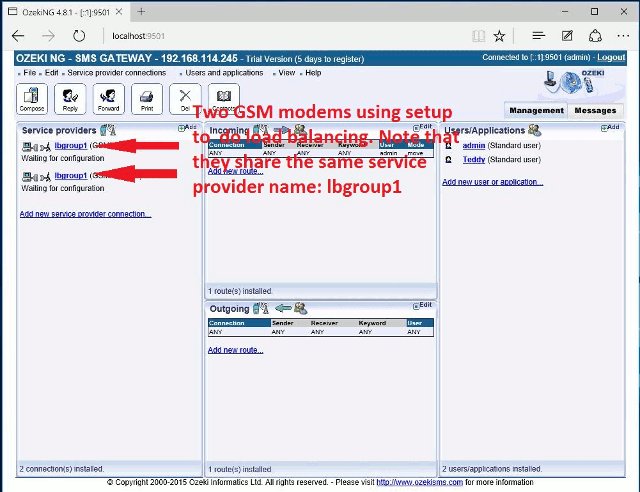The width and height of the screenshot is (640, 492).
Task: Click '2 connection(s) installed.' status text
Action: [x=62, y=469]
